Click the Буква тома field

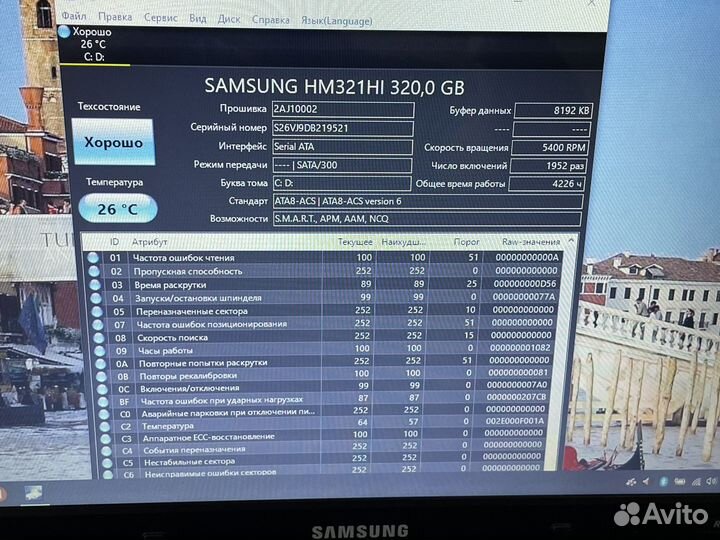342,183
